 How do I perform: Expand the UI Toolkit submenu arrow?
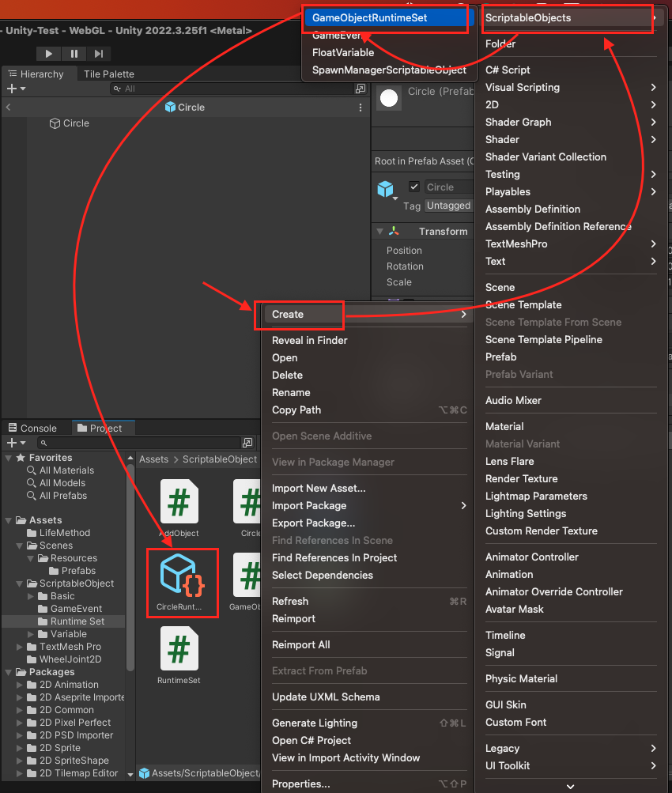653,765
